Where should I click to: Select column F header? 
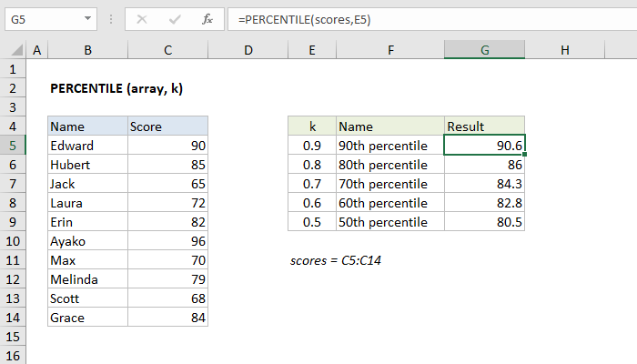pos(390,50)
